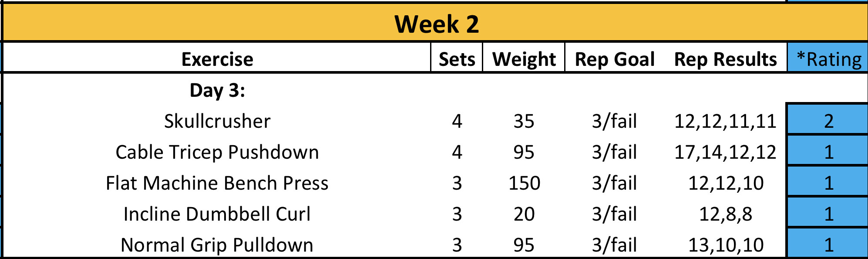Image resolution: width=868 pixels, height=259 pixels.
Task: Select the Exercise column header
Action: coord(217,59)
